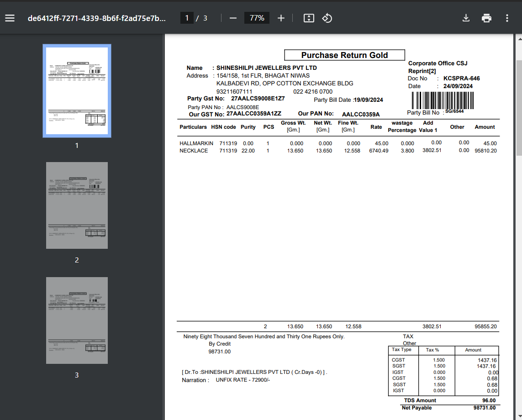Screen dimensions: 522x420
Task: Click the "Dr.To" debit party line
Action: pos(255,372)
